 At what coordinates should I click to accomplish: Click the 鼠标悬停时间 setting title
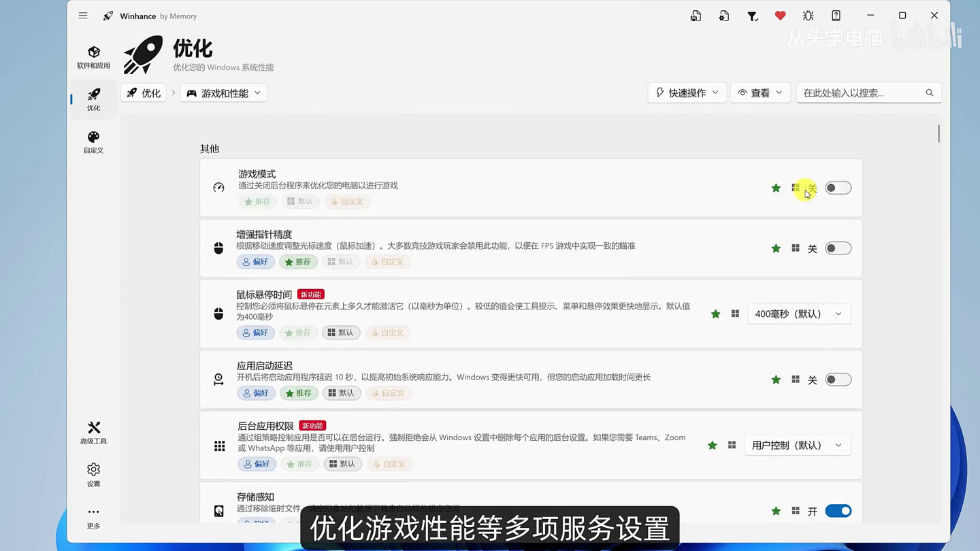264,295
